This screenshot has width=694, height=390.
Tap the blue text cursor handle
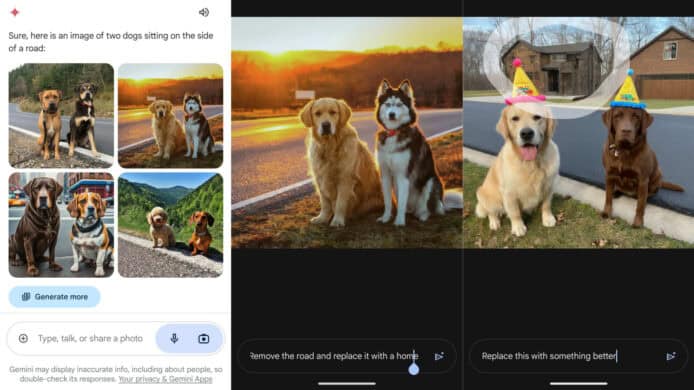coord(414,368)
